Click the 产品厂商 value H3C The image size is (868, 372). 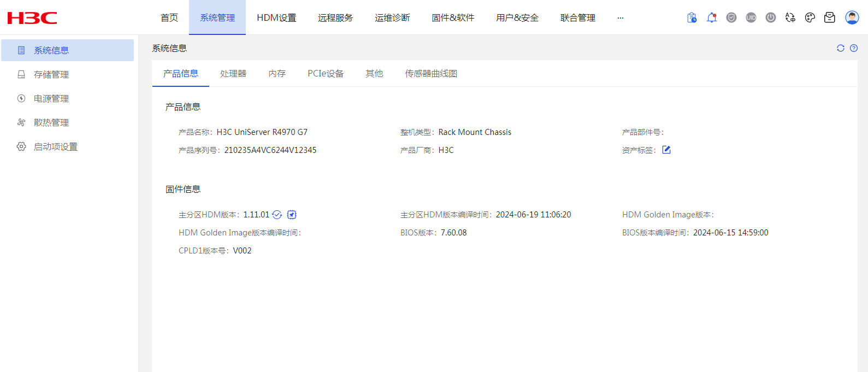pyautogui.click(x=446, y=150)
